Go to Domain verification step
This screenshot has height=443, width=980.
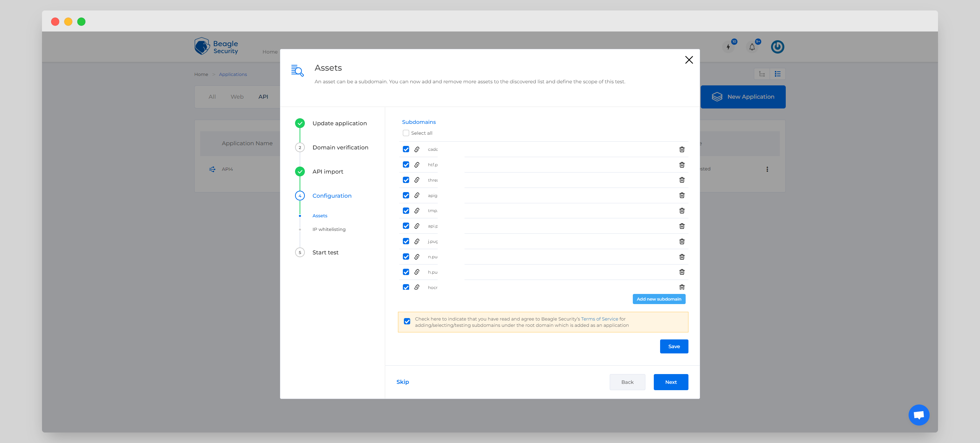pyautogui.click(x=340, y=148)
